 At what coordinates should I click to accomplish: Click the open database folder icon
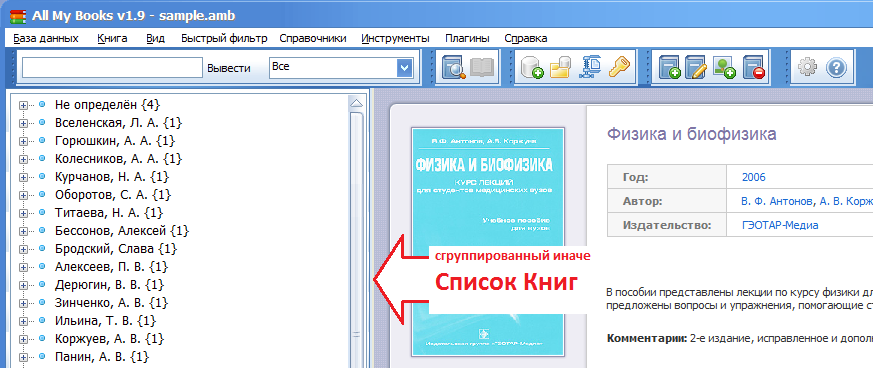point(562,68)
